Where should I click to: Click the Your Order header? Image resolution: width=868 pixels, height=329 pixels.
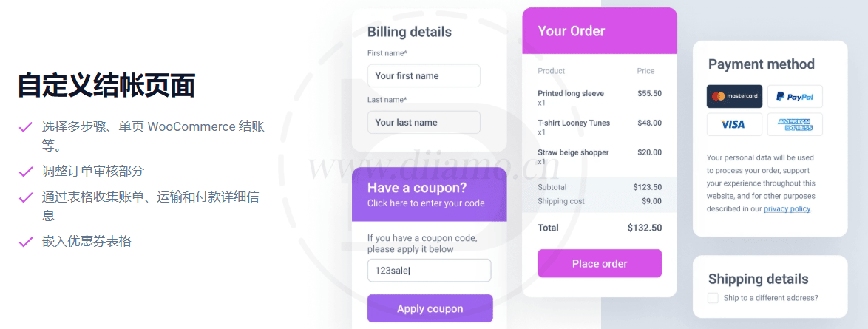(599, 31)
